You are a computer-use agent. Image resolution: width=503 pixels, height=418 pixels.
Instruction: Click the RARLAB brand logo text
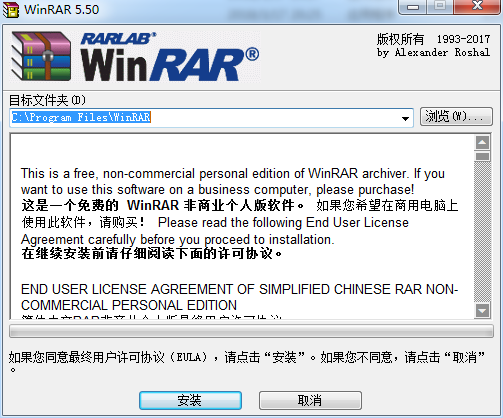coord(118,39)
